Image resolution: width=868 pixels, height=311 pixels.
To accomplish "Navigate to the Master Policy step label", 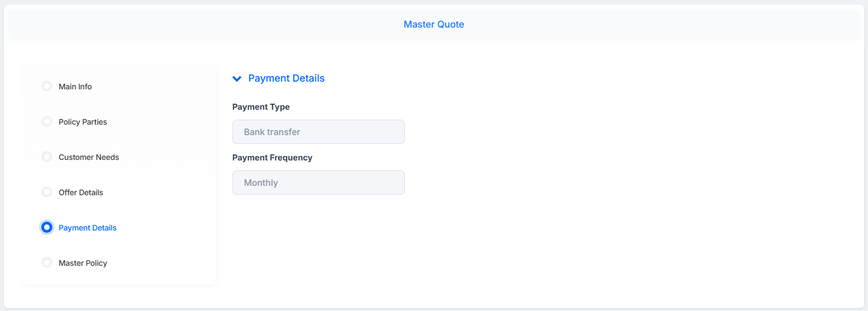I will point(83,263).
